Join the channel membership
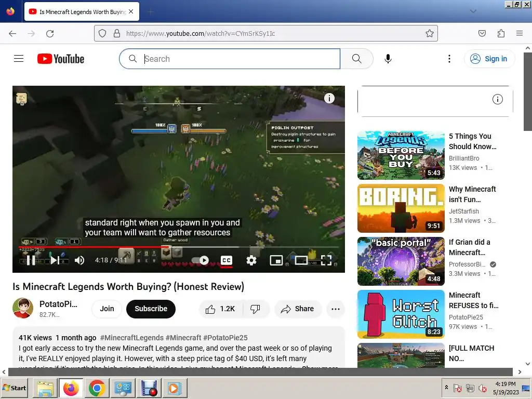The height and width of the screenshot is (399, 532). tap(107, 309)
